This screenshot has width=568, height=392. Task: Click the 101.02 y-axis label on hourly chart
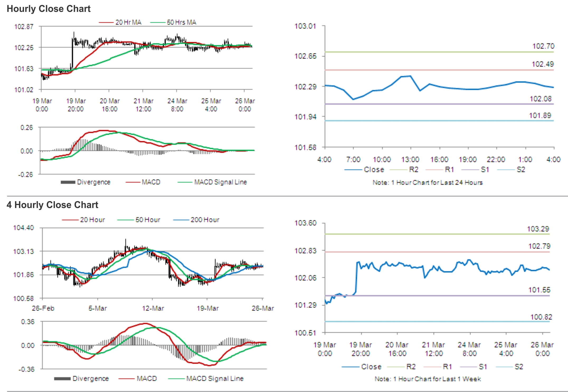[24, 90]
